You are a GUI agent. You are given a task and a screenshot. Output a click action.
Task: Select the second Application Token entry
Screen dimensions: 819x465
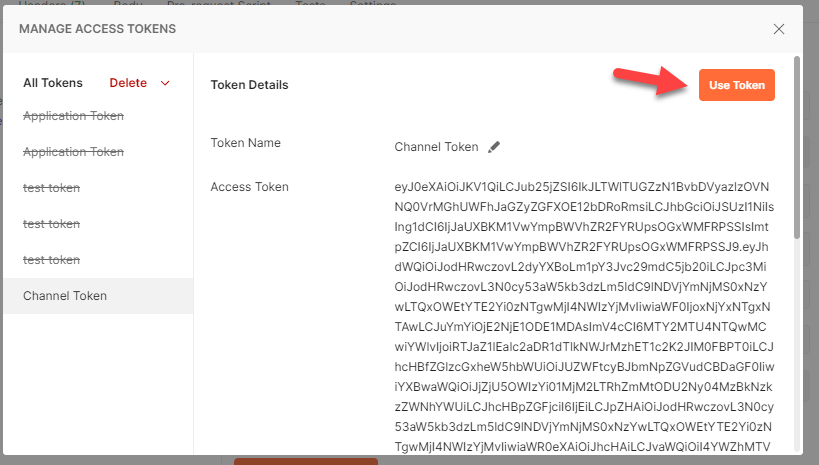coord(73,152)
